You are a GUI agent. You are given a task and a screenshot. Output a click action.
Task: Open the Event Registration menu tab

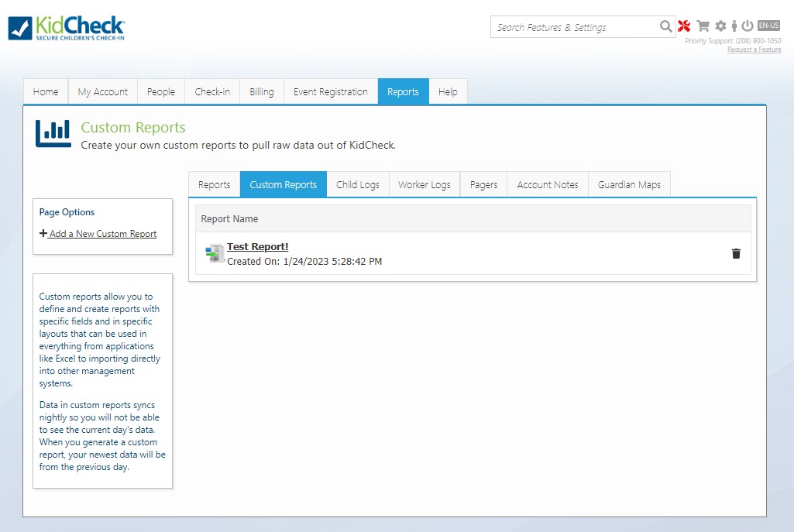click(331, 91)
